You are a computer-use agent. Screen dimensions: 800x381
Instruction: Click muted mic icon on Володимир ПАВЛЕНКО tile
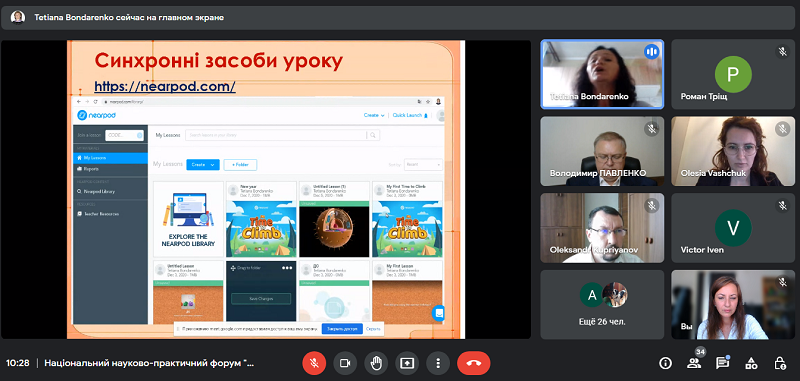(x=652, y=129)
